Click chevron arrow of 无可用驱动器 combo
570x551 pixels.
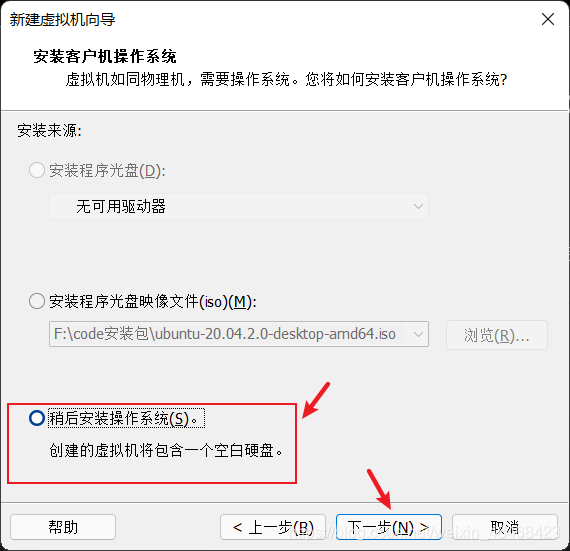click(x=418, y=206)
